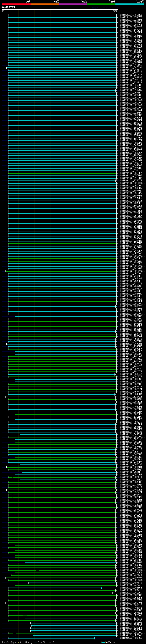The image size is (146, 644).
Task: Click the arrowhead ending the UniRef100_A8UA52 alignment
Action: [x=95, y=638]
